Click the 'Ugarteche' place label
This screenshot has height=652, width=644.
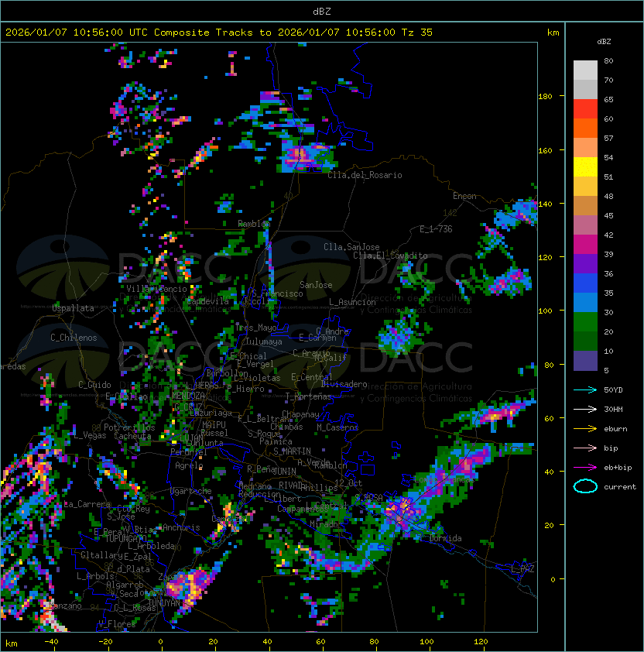(191, 491)
